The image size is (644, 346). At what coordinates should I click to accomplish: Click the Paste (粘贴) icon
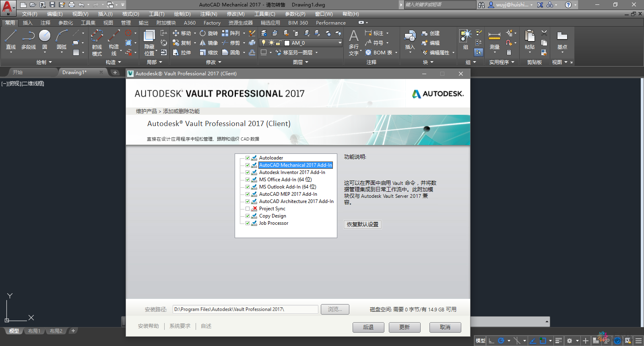tap(530, 40)
